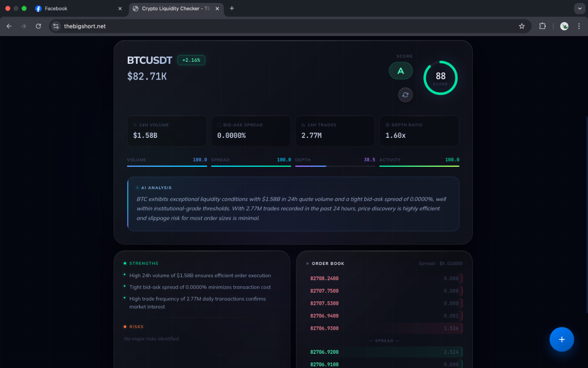Click the A grade score badge
Screen dimensions: 588x368
tap(401, 71)
